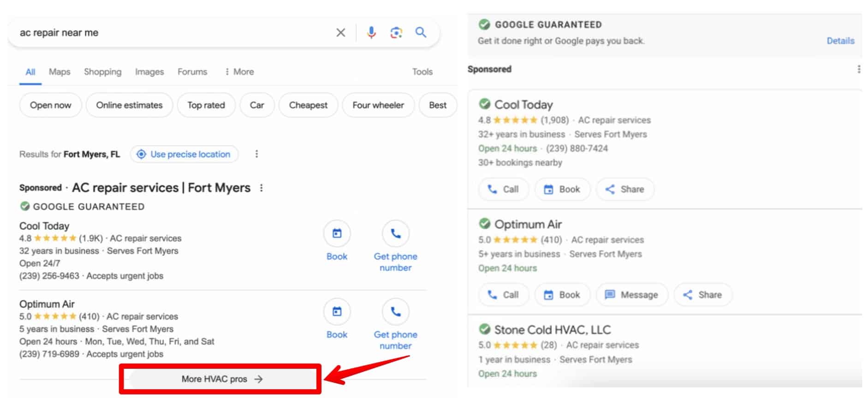Click the Book calendar icon for Cool Today
Screen dimensions: 868x398
click(337, 234)
